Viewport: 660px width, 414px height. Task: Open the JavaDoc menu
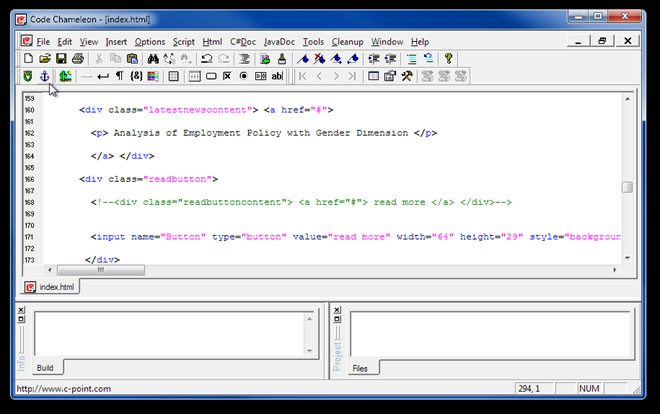279,42
